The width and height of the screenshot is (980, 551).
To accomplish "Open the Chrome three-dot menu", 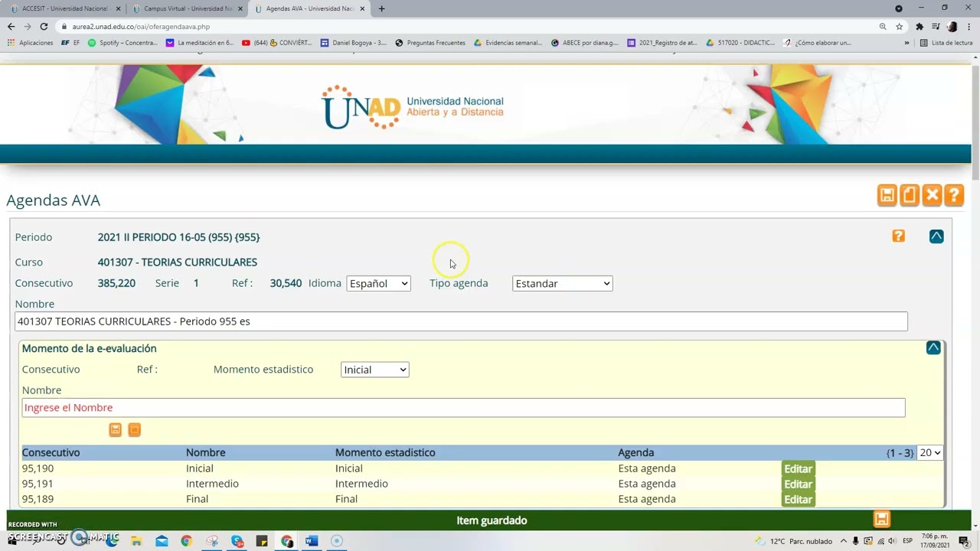I will coord(969,26).
